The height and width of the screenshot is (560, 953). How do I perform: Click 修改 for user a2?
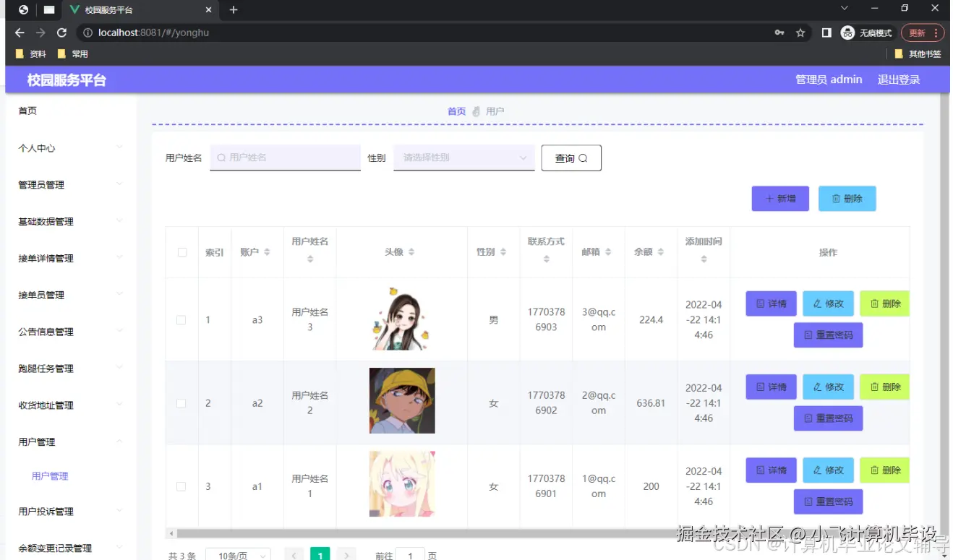[x=828, y=387]
